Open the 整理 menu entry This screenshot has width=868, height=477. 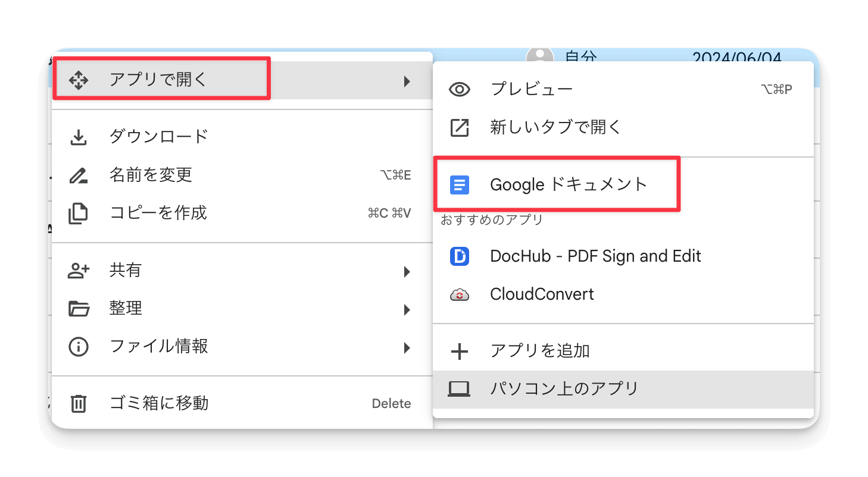pos(242,309)
